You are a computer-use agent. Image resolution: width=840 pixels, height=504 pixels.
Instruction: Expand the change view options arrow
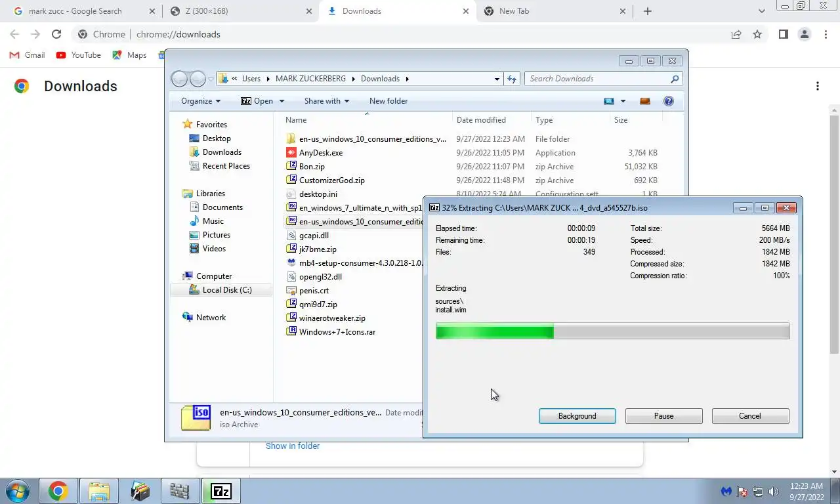(x=623, y=101)
